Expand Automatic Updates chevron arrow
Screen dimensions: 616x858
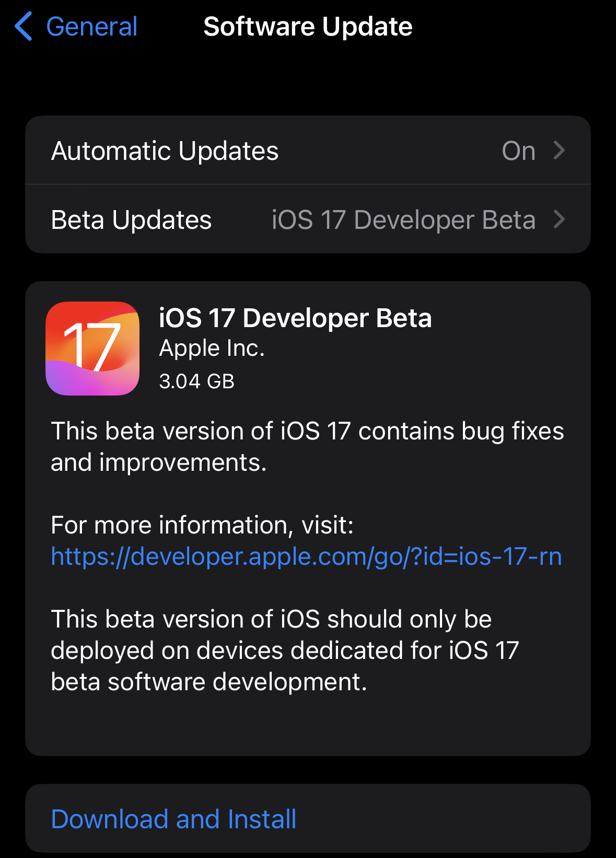pyautogui.click(x=559, y=150)
